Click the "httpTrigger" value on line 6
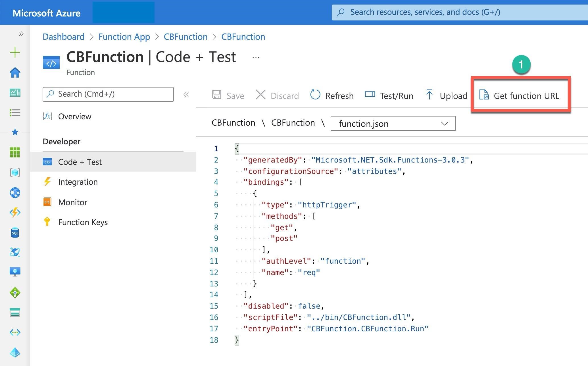 click(327, 205)
